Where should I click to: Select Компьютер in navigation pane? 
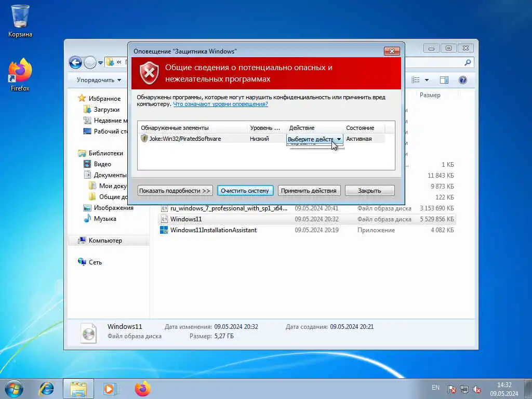point(105,241)
